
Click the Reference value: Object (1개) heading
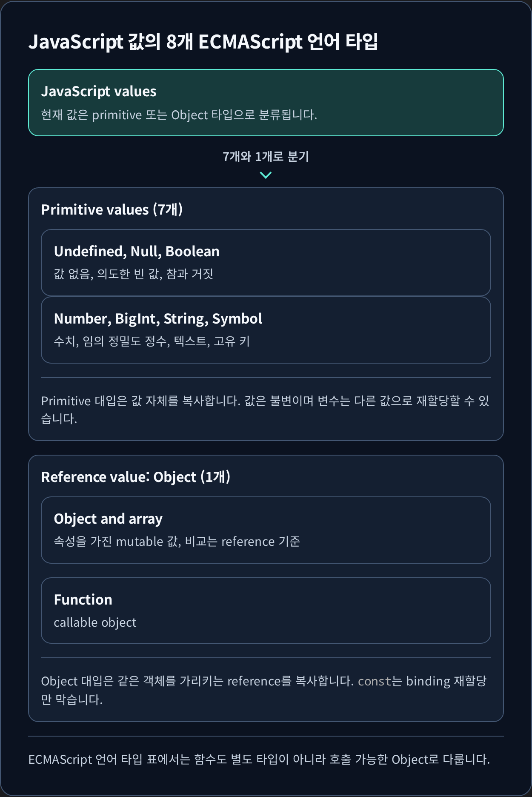pos(136,477)
